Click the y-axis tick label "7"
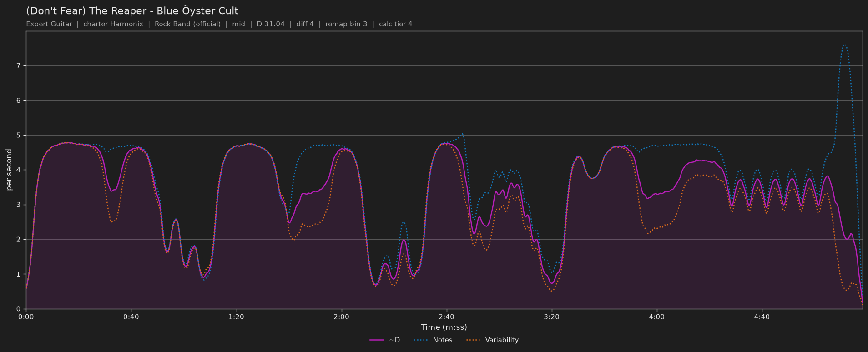The width and height of the screenshot is (868, 352). 18,66
